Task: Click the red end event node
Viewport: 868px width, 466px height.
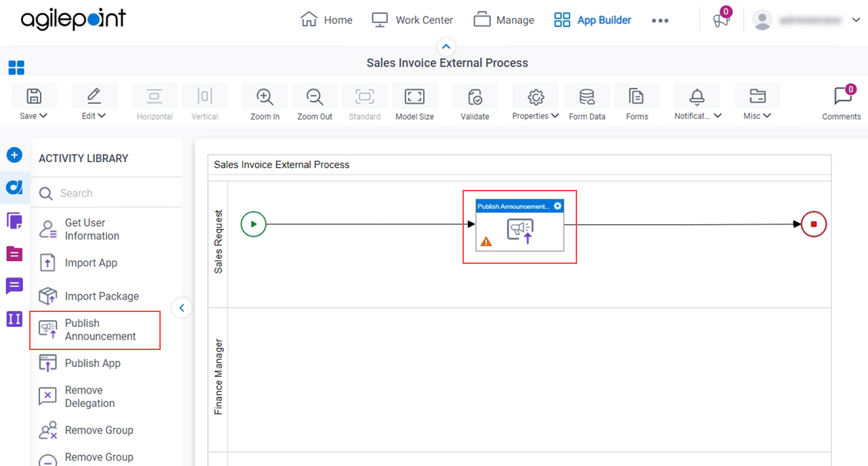Action: tap(814, 224)
